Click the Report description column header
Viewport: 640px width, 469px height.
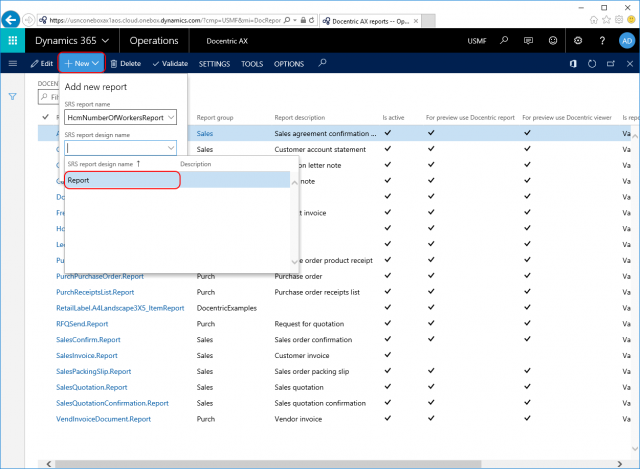300,118
